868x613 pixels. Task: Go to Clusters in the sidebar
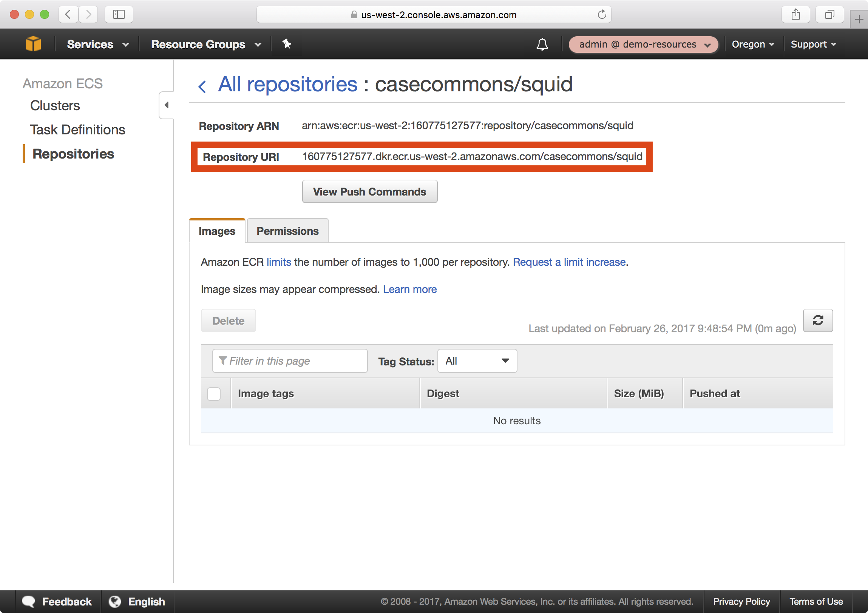click(x=55, y=105)
